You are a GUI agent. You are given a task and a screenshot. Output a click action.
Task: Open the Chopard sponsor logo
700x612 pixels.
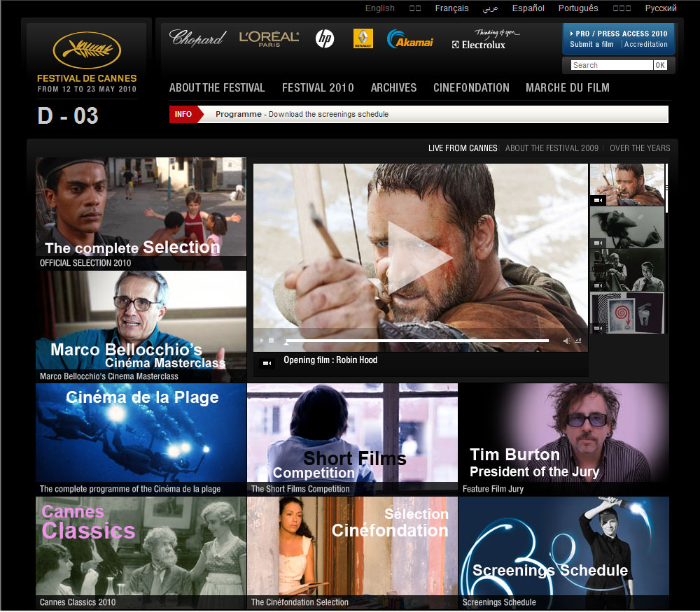click(x=198, y=38)
